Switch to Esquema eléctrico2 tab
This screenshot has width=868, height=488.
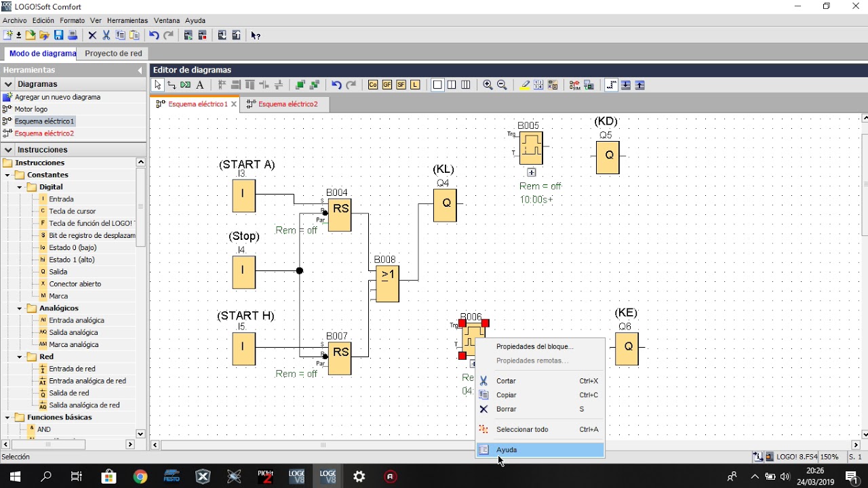[x=288, y=104]
